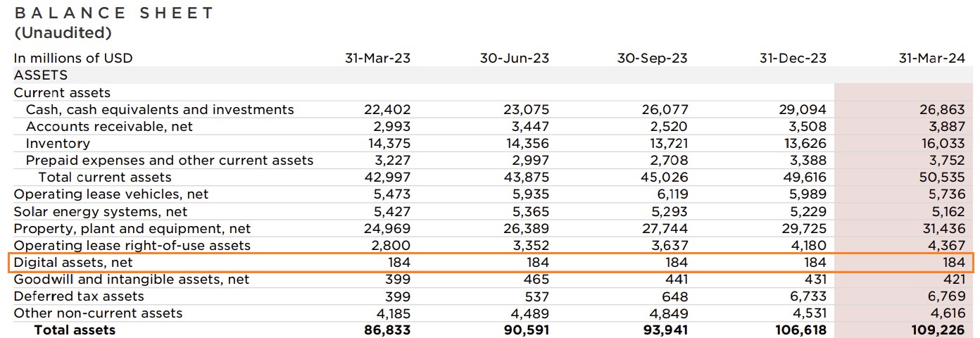Click the Operating lease vehicles, net label
Screen dimensions: 980x338
click(x=111, y=194)
